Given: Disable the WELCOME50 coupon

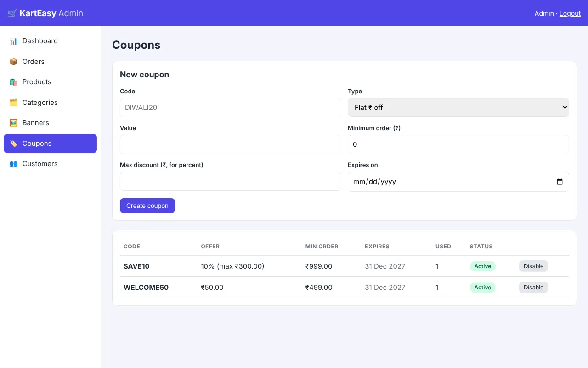Looking at the screenshot, I should click(533, 287).
